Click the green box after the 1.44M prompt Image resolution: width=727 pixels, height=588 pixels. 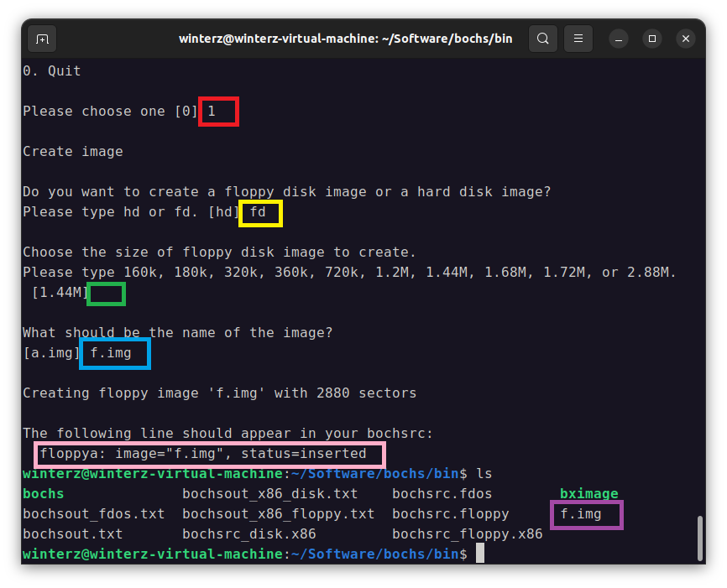(106, 294)
